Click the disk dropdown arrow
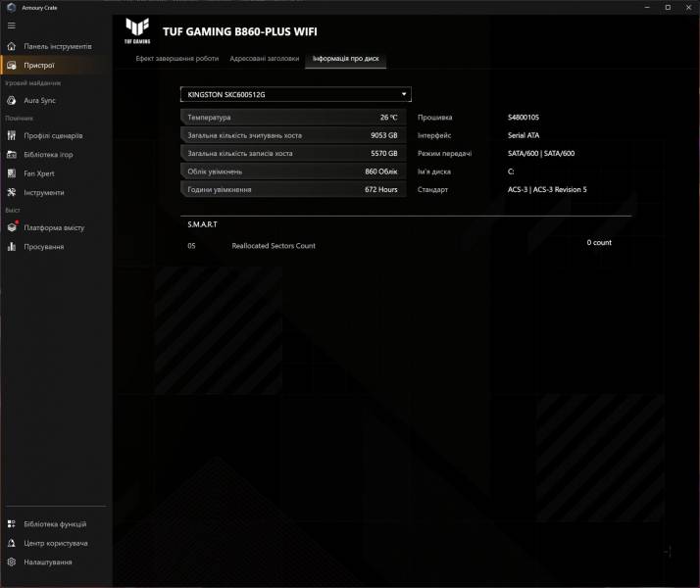This screenshot has width=700, height=588. [404, 94]
